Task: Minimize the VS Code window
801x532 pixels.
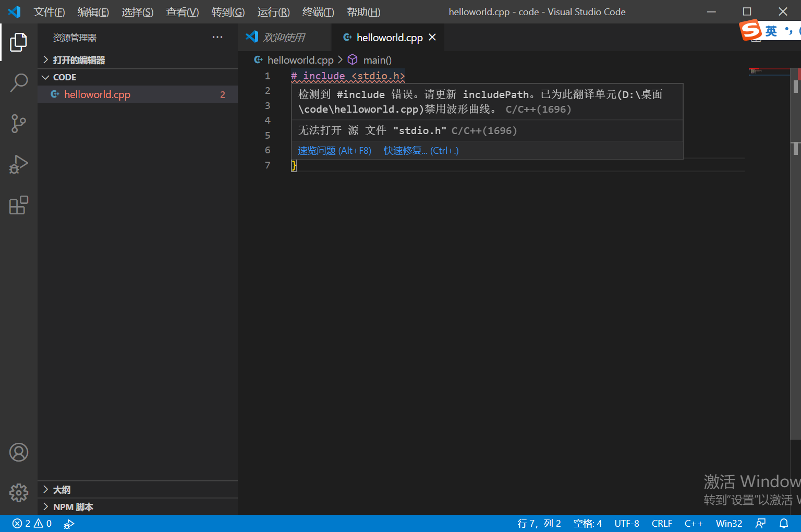Action: click(x=711, y=11)
